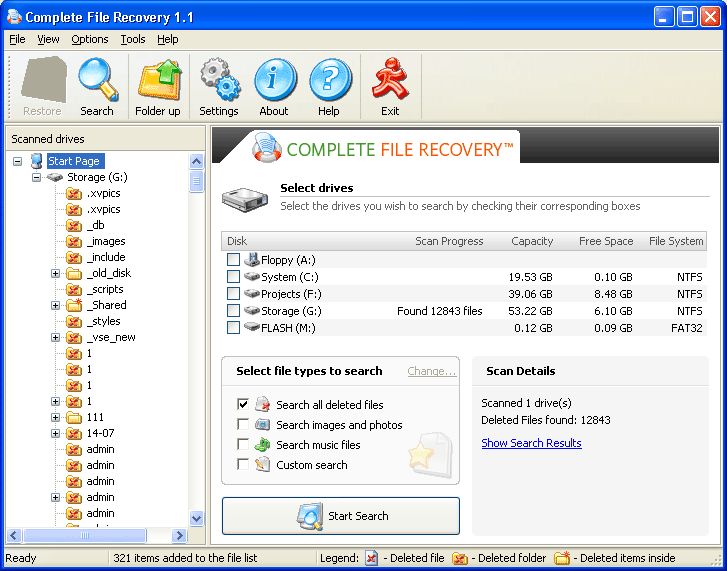Select the _include folder in tree
Screen dimensions: 727x571
coord(106,257)
